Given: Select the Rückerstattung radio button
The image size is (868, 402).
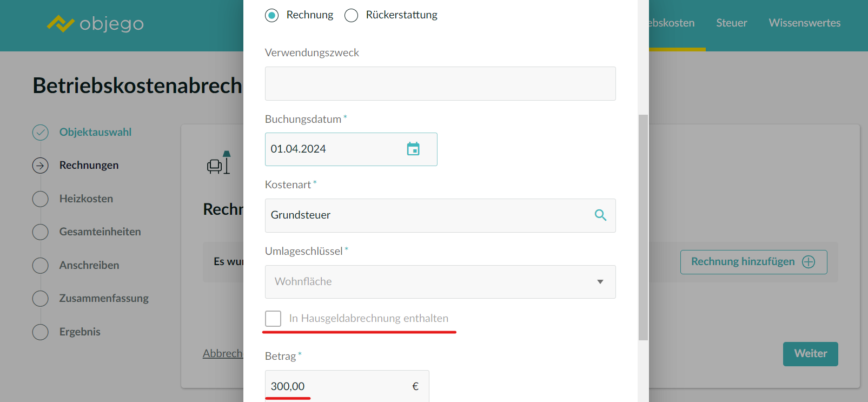Looking at the screenshot, I should (352, 15).
